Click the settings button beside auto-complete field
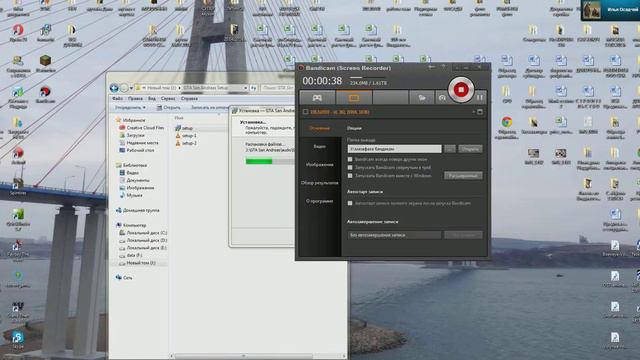 (463, 235)
